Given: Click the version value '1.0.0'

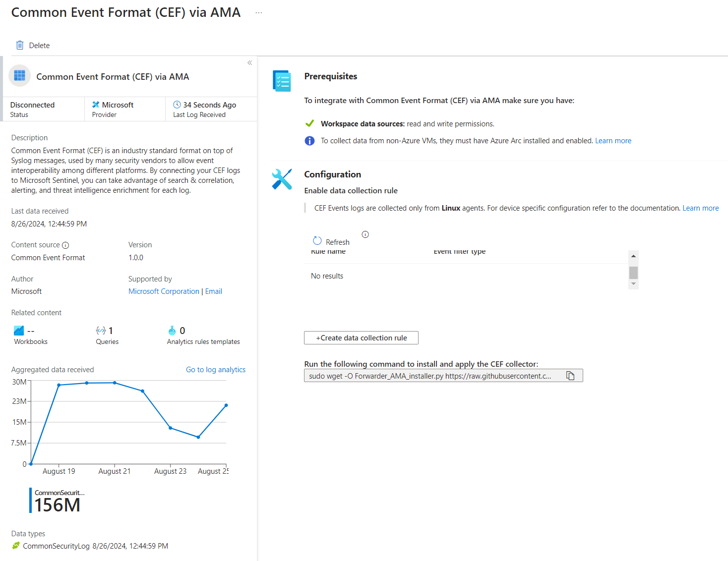Looking at the screenshot, I should [x=136, y=258].
